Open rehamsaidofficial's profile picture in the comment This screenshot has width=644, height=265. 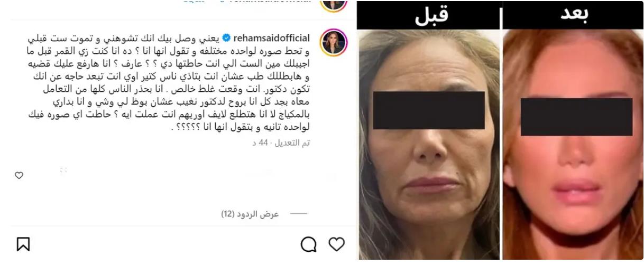tap(334, 43)
